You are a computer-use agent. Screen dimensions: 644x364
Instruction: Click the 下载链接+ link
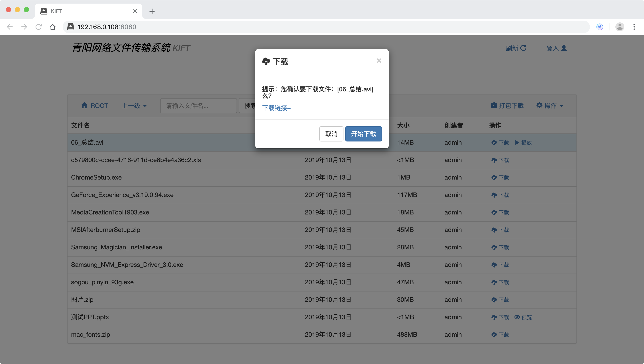coord(276,108)
